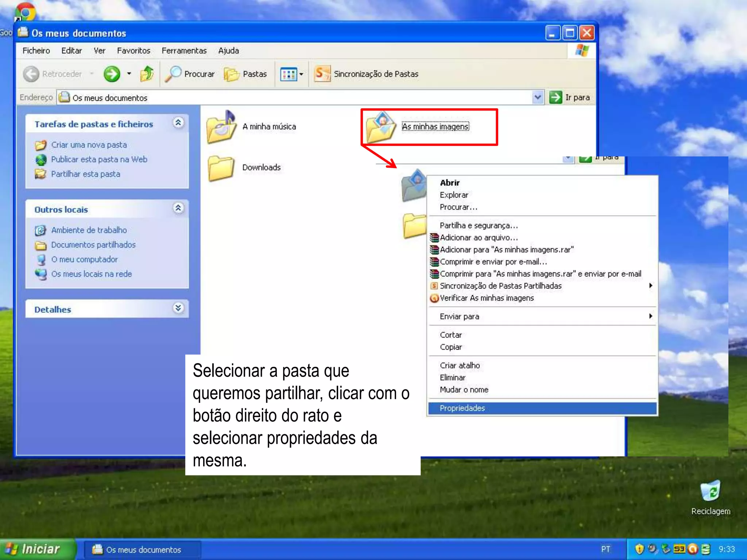Click the green forward arrow button
Screen dimensions: 747x560
(x=112, y=74)
